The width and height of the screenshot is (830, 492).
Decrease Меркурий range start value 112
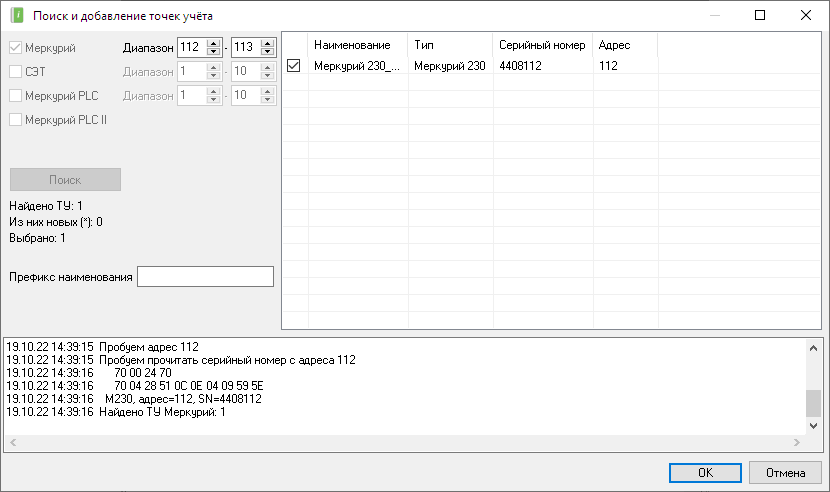point(213,51)
